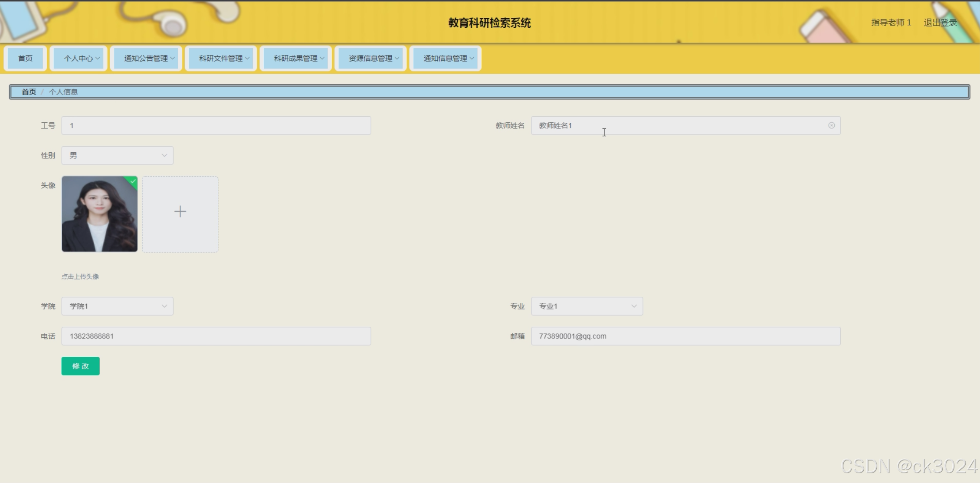The height and width of the screenshot is (483, 980).
Task: Expand the 科研文件管理 menu
Action: (221, 58)
